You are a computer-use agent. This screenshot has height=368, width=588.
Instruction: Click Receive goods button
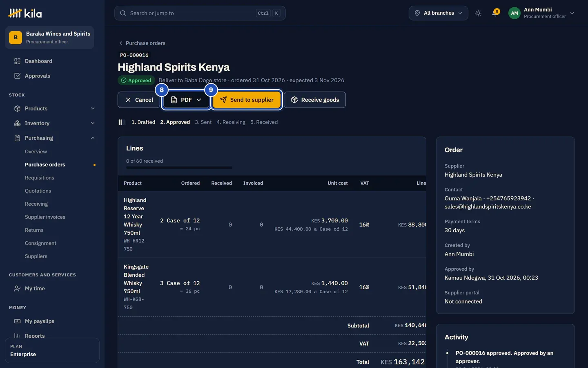click(x=315, y=100)
